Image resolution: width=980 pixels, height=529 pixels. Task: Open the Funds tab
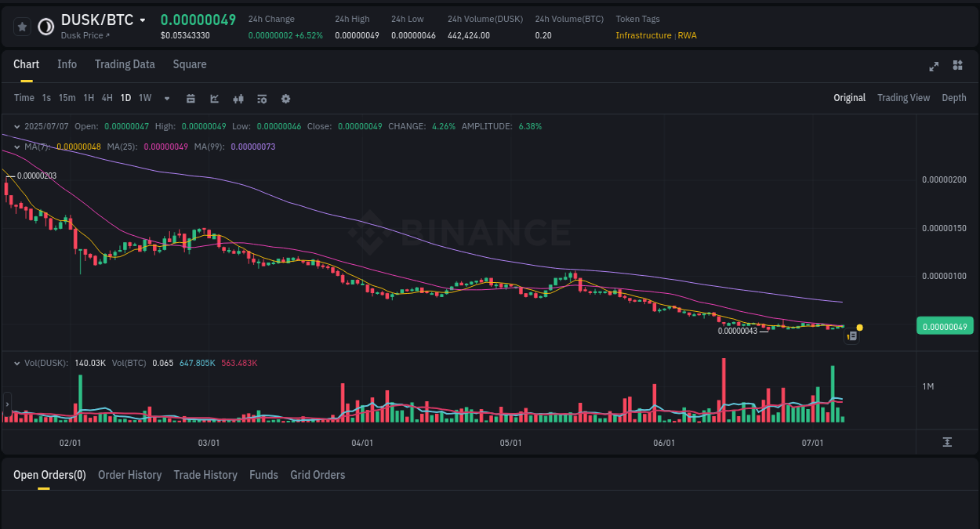[x=263, y=475]
